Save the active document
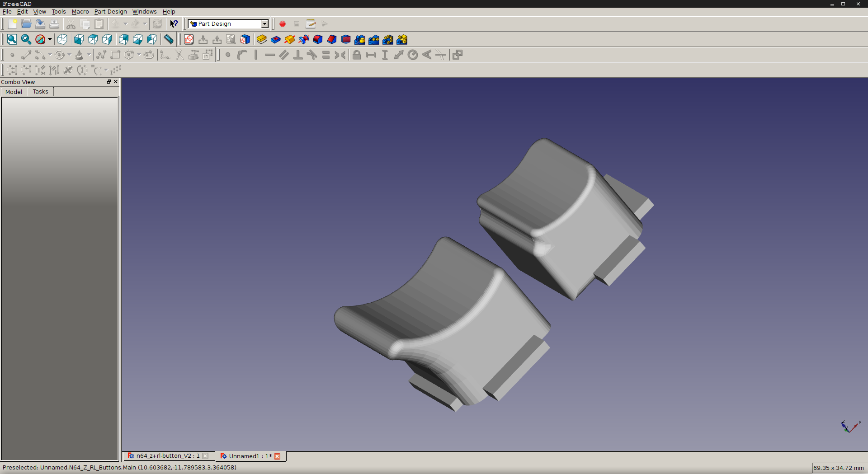The width and height of the screenshot is (868, 474). (x=40, y=24)
